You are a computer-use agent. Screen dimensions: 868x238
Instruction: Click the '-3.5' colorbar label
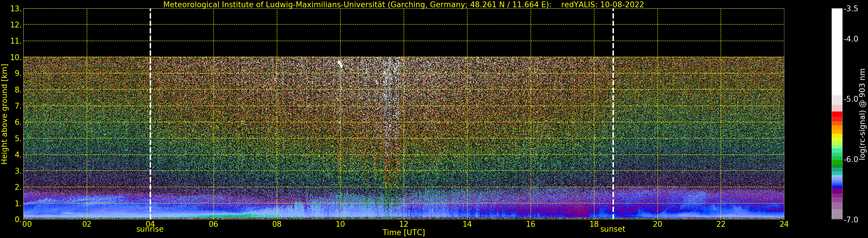click(x=851, y=9)
